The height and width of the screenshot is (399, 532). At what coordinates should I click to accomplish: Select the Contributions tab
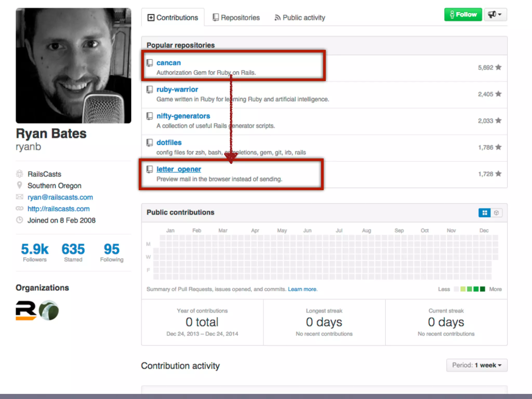(x=173, y=18)
